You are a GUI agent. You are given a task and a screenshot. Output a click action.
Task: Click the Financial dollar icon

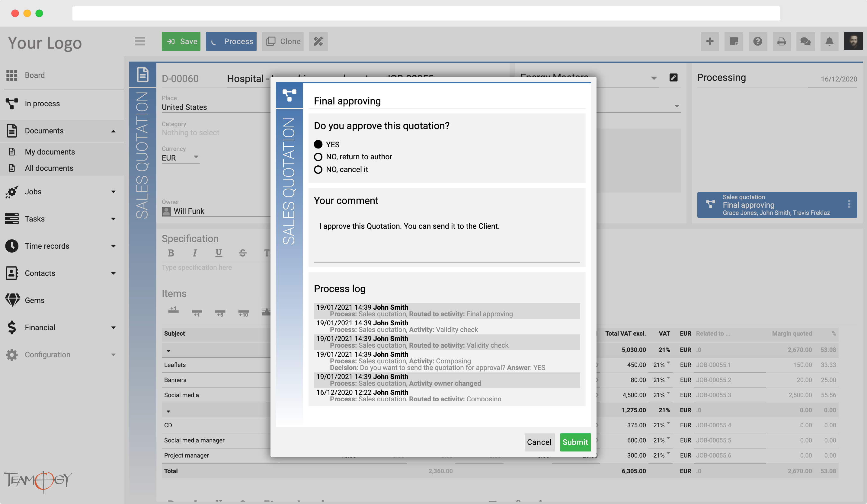[12, 327]
